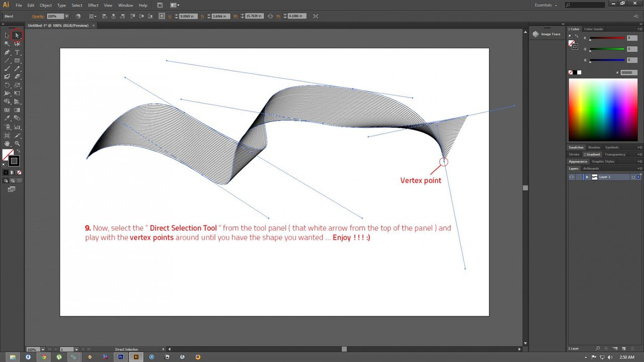Open Adobe Bridge via Br button
The image size is (644, 362).
tap(159, 5)
